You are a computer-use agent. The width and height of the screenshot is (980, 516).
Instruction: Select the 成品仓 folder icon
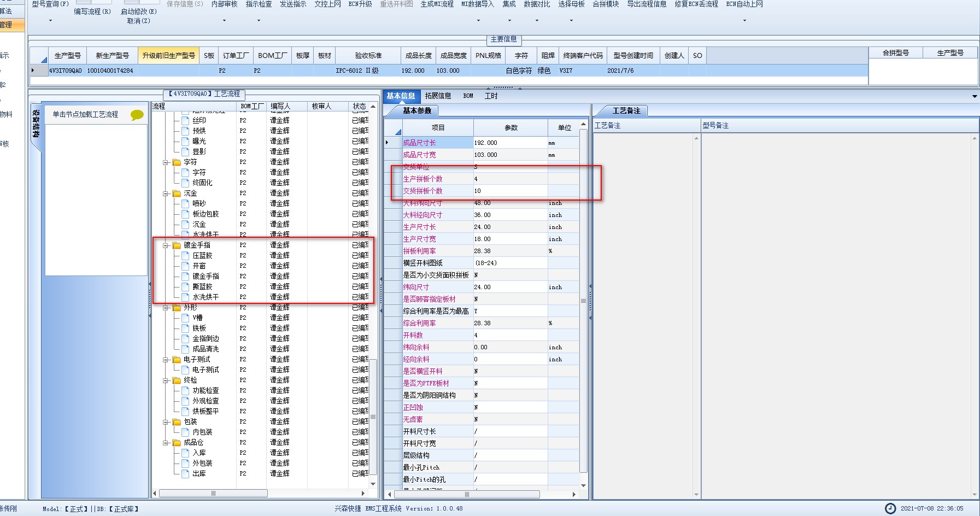tap(177, 443)
